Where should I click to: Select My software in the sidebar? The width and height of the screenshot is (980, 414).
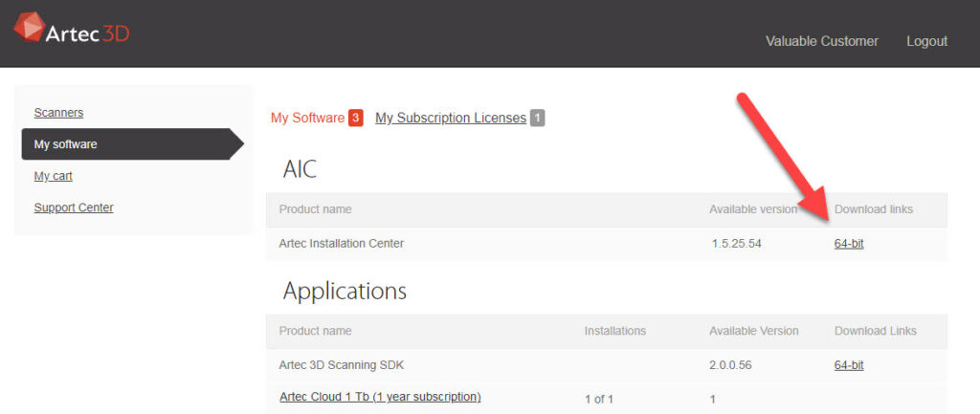coord(132,144)
